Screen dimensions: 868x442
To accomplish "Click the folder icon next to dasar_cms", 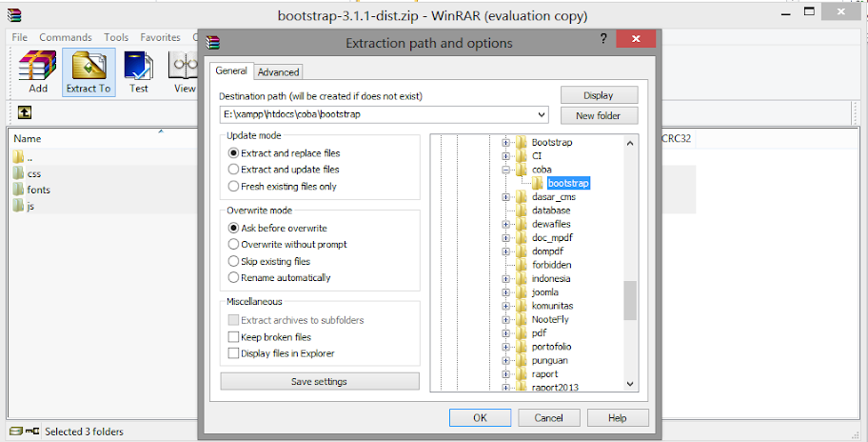I will pos(521,196).
